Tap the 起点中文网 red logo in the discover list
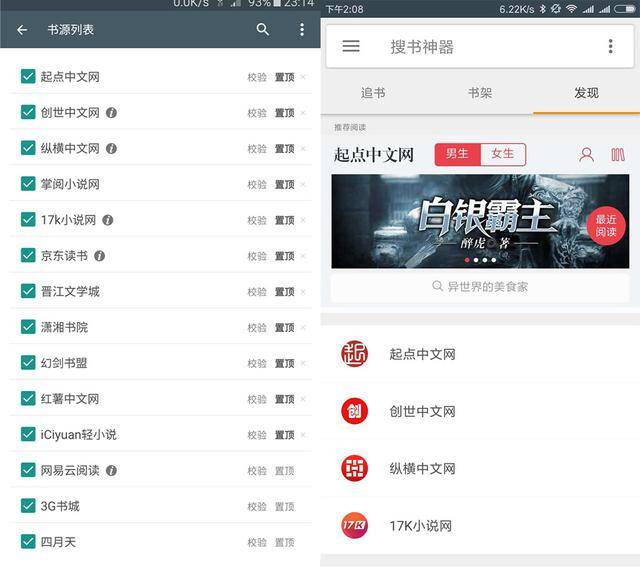 point(354,354)
